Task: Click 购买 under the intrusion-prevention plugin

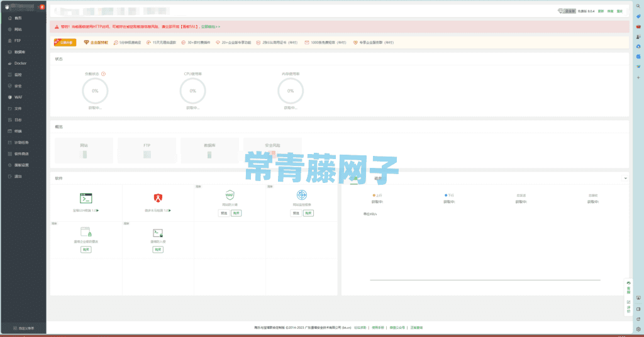Action: (158, 250)
